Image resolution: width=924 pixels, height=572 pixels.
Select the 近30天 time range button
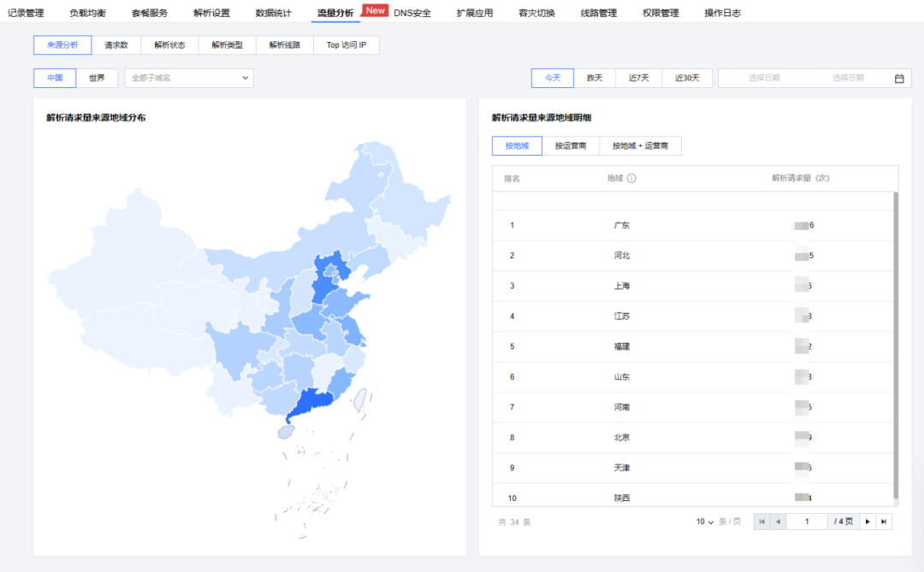pyautogui.click(x=687, y=78)
